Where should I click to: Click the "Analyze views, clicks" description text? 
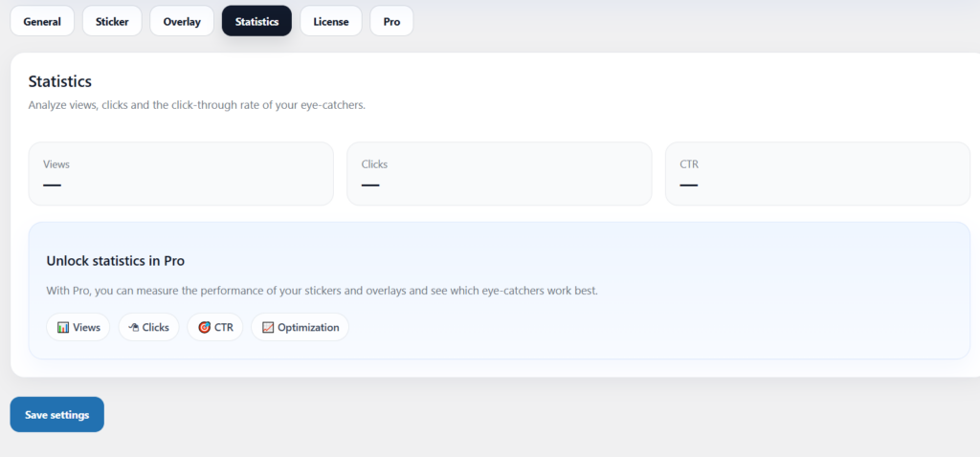[x=196, y=105]
